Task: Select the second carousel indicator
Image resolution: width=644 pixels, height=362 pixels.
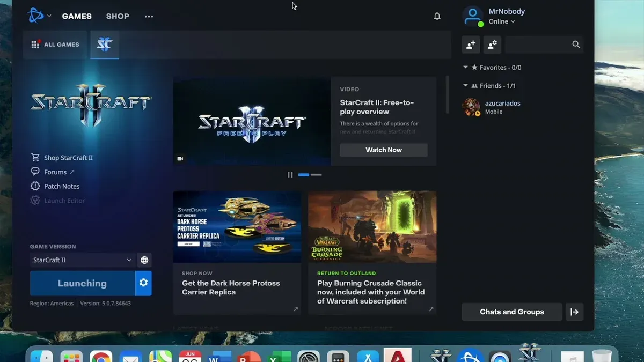Action: [x=316, y=175]
